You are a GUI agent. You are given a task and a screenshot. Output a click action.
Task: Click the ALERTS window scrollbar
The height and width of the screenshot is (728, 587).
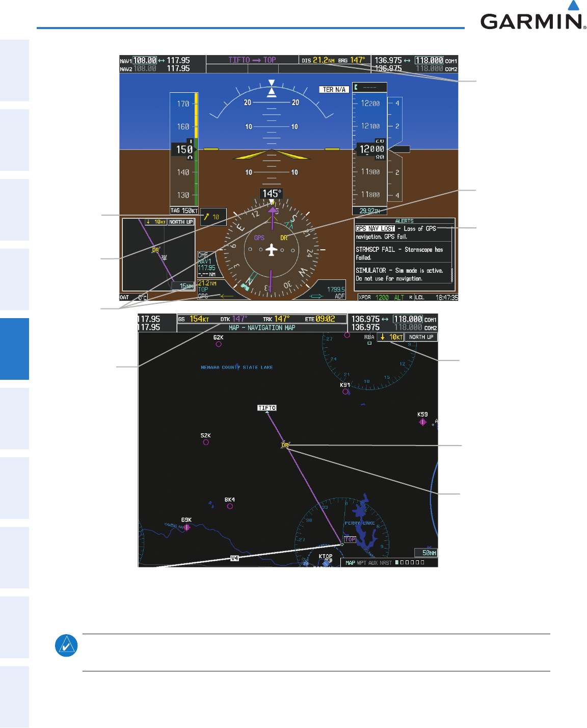pyautogui.click(x=452, y=253)
